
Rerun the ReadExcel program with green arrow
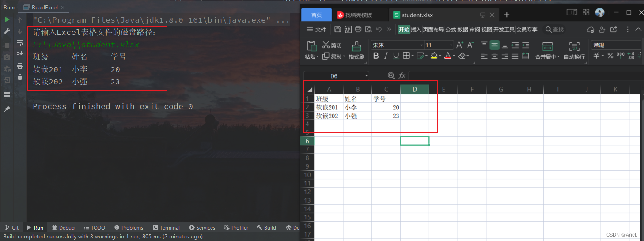click(x=7, y=20)
